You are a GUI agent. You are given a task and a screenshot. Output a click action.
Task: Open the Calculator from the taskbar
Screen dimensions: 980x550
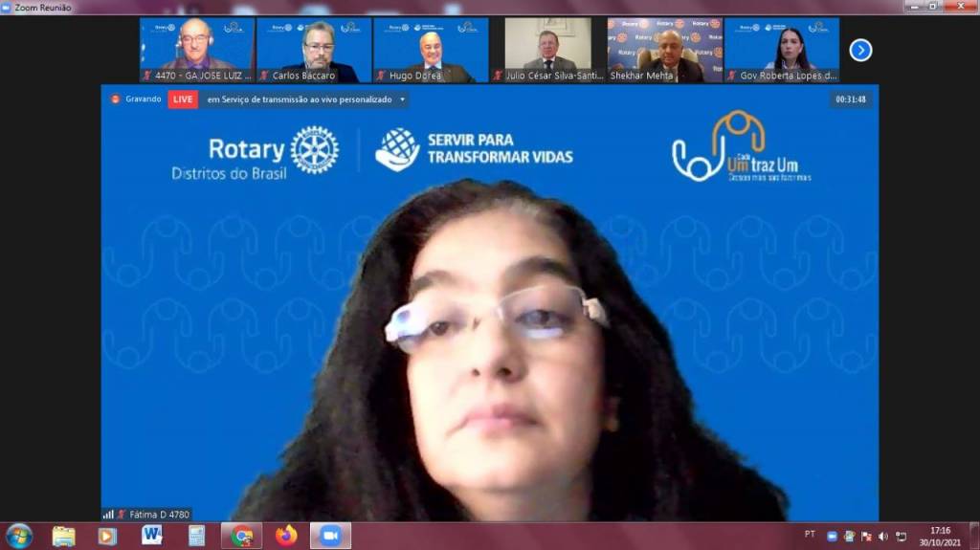[x=196, y=536]
